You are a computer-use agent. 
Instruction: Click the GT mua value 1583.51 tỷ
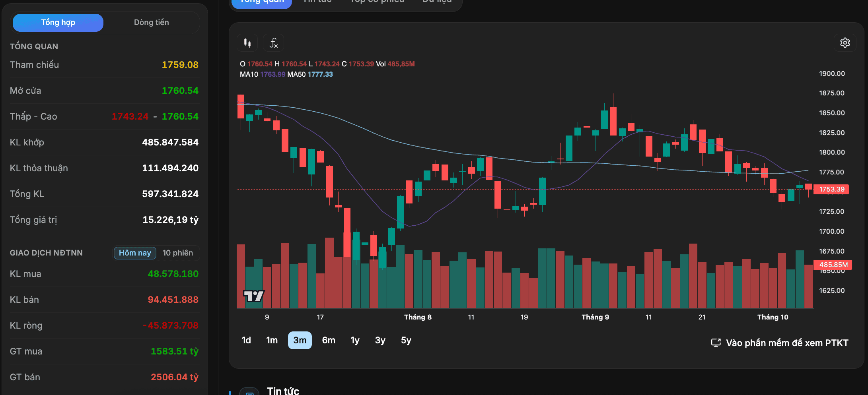pyautogui.click(x=175, y=351)
